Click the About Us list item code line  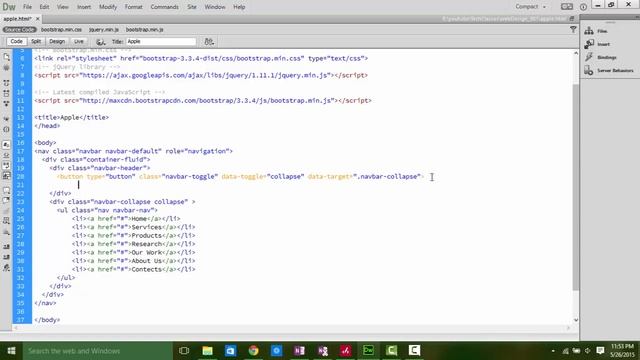pos(133,261)
